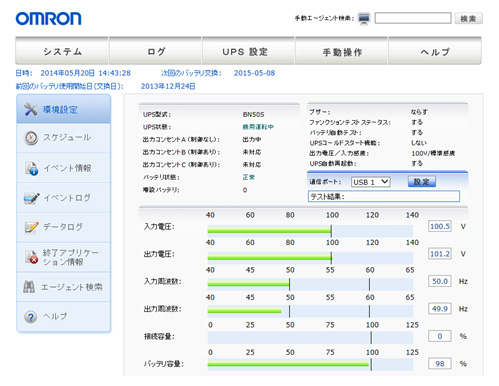
Task: Click the clock icon beside スケジュール
Action: click(x=31, y=138)
